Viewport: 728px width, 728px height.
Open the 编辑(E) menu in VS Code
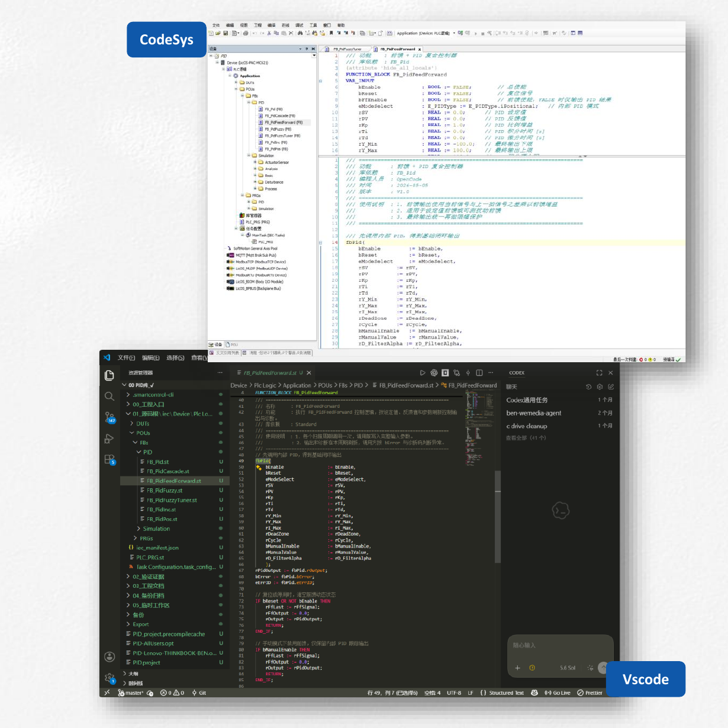(x=151, y=357)
